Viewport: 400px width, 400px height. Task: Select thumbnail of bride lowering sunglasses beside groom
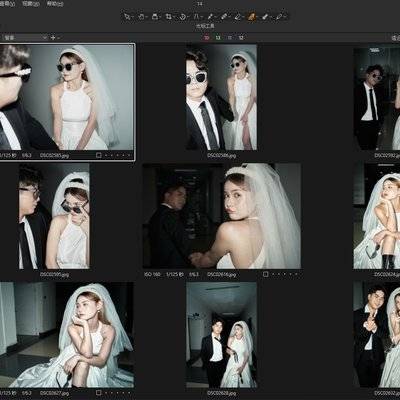[54, 216]
